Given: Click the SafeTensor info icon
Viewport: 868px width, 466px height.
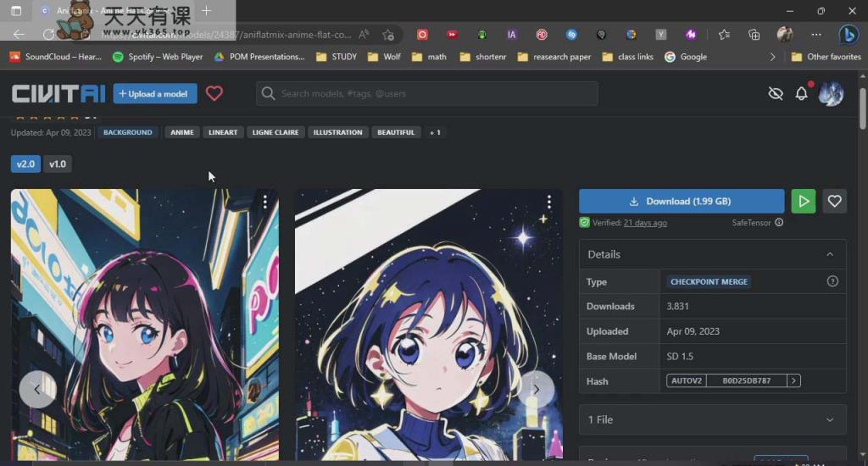Looking at the screenshot, I should coord(779,223).
